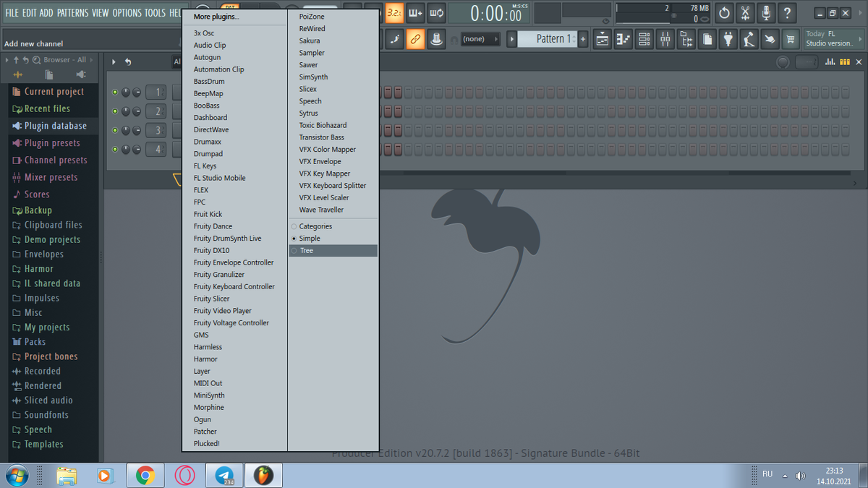Open the (none) selector dropdown
The height and width of the screenshot is (488, 868).
pos(479,39)
